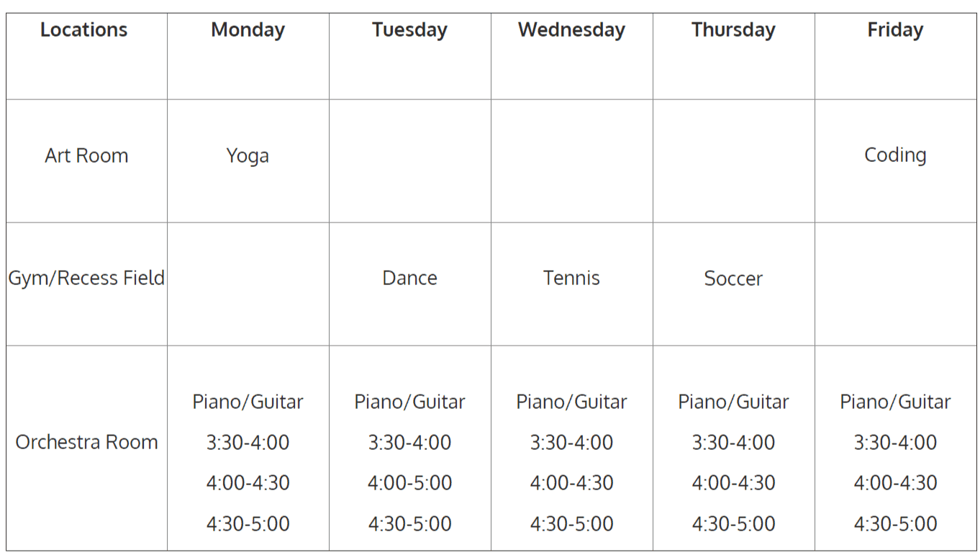
Task: Select Thursday's 4:00-4:30 time slot
Action: 733,483
